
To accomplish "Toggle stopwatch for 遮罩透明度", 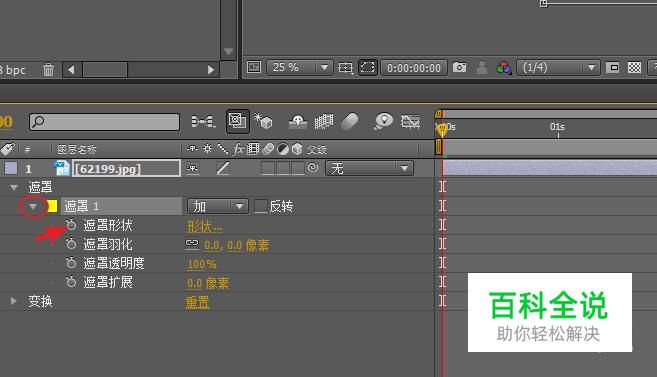I will tap(71, 263).
